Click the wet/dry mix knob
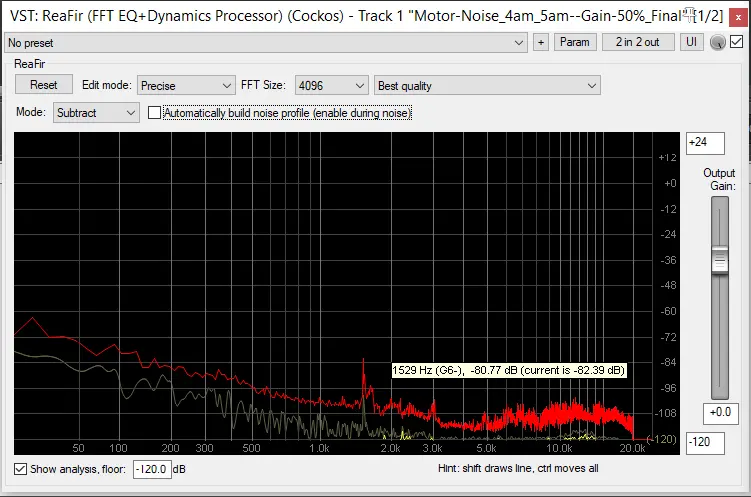751x497 pixels. tap(717, 42)
